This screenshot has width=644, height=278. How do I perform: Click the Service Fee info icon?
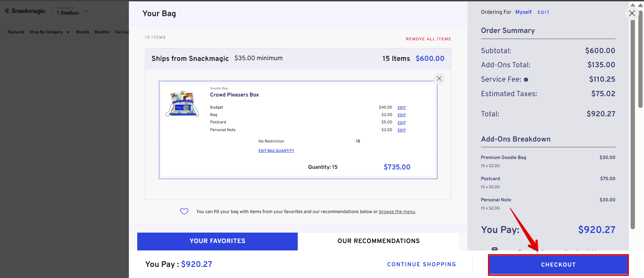point(526,80)
